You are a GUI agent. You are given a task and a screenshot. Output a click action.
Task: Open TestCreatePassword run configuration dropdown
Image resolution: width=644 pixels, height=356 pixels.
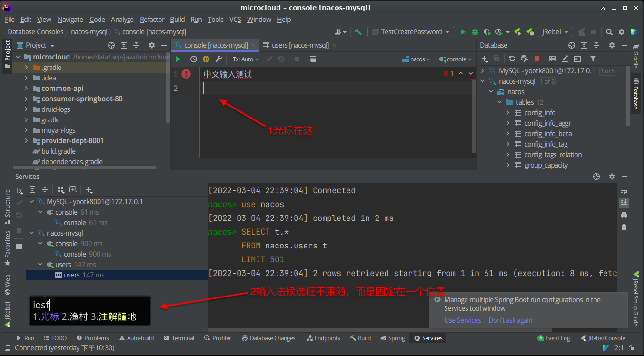411,32
